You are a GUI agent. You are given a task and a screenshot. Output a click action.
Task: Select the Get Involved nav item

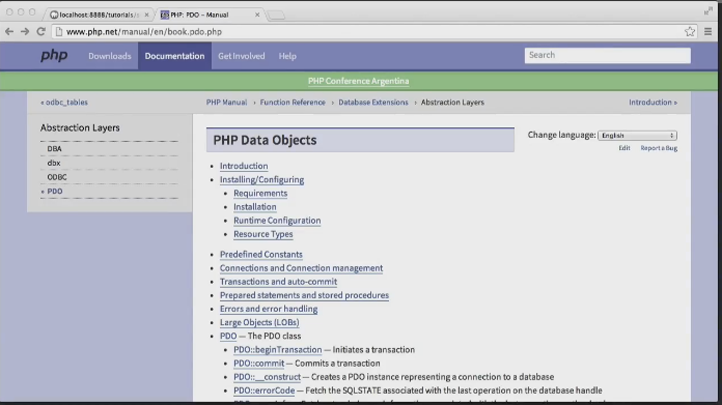tap(241, 56)
